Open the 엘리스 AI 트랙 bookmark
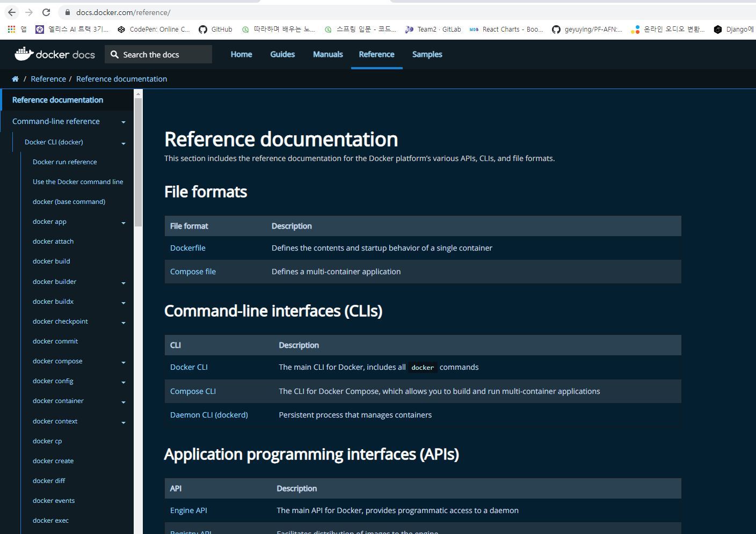This screenshot has height=534, width=756. pos(72,30)
